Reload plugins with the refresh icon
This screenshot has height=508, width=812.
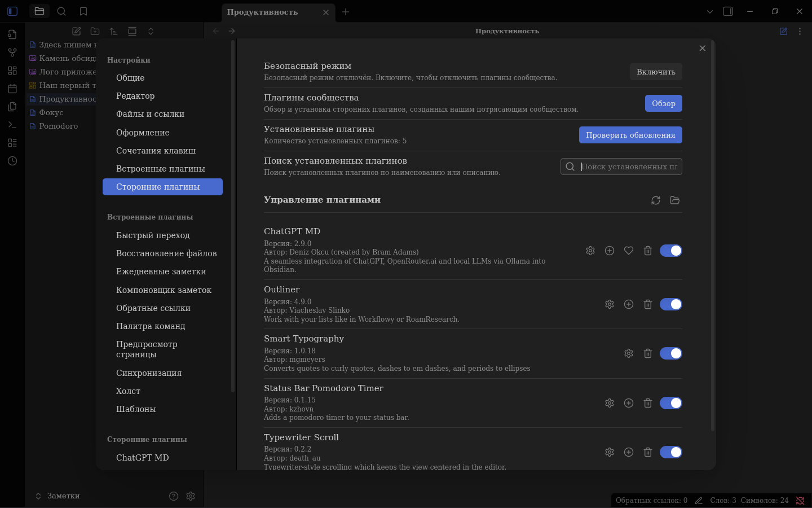[656, 200]
